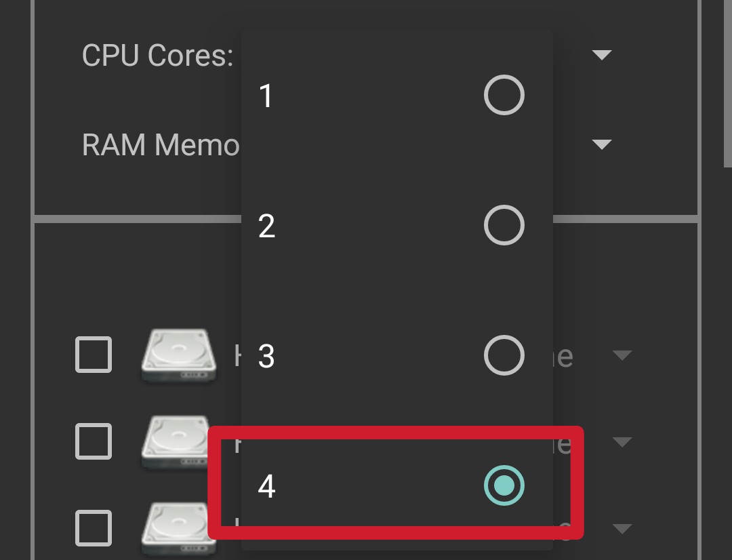Expand the first hard disk dropdown arrow

click(x=622, y=355)
